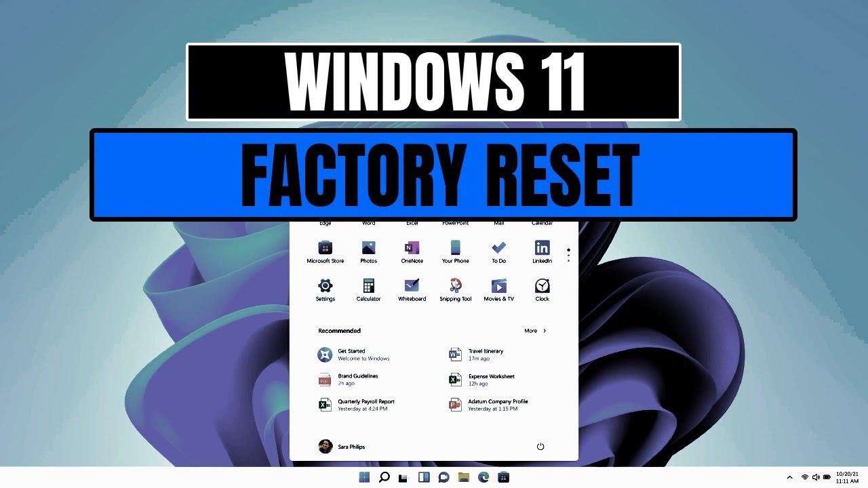Launch Microsoft Edge from taskbar
The width and height of the screenshot is (868, 488).
(x=484, y=477)
